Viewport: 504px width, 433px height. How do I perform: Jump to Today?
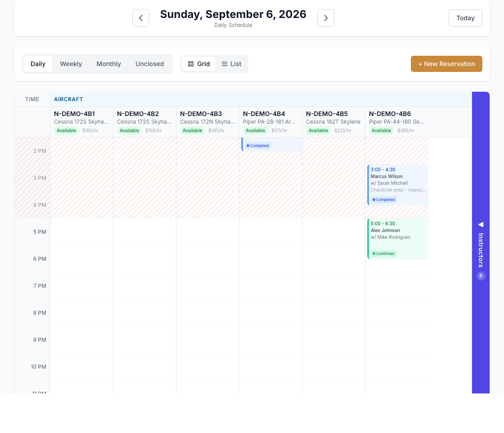pos(465,18)
